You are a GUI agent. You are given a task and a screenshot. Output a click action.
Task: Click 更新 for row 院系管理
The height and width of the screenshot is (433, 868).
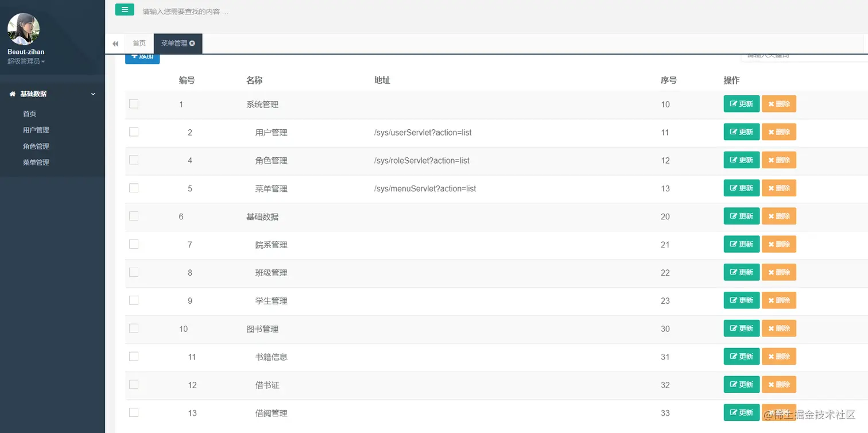742,244
